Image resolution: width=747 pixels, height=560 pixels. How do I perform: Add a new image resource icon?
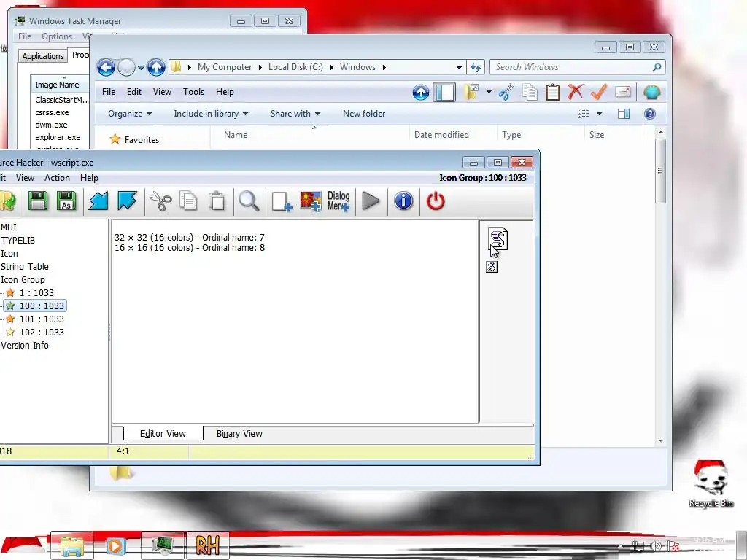[x=311, y=201]
